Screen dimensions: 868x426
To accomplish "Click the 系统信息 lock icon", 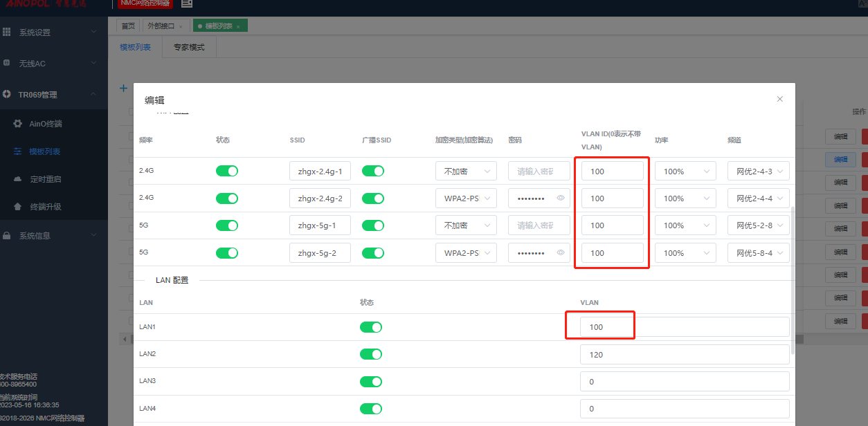I will point(7,236).
